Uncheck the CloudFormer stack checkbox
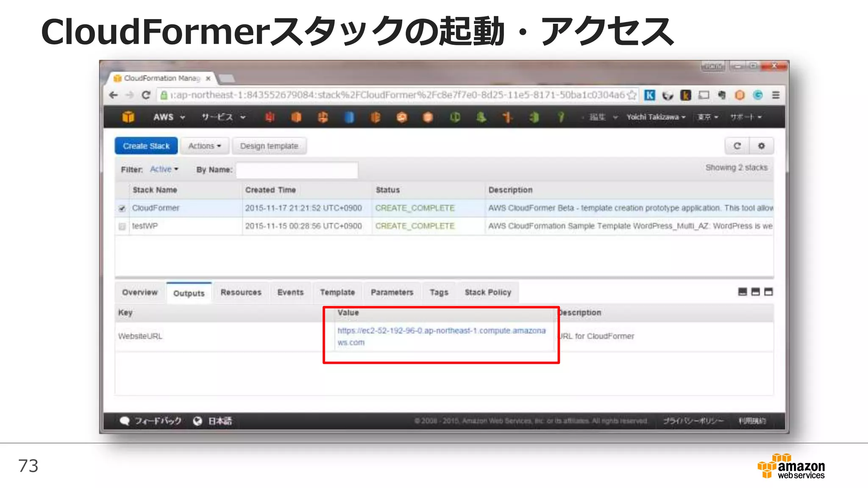The height and width of the screenshot is (488, 868). pos(122,208)
